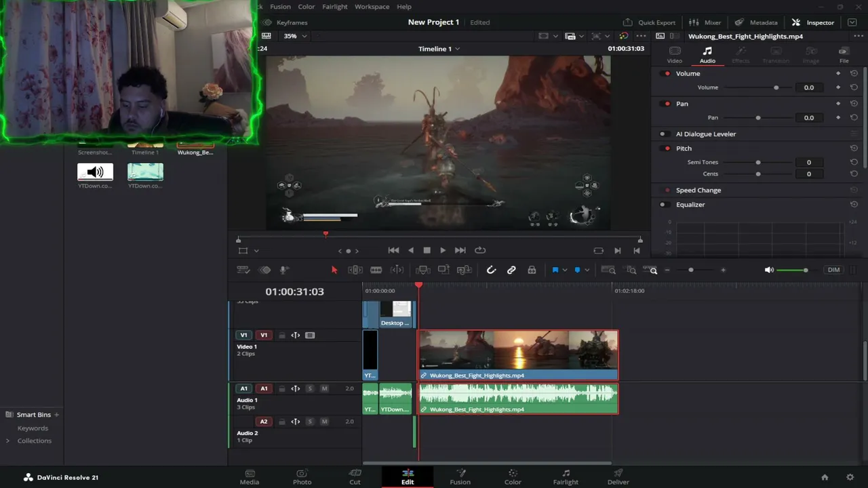Click the full extent zoom icon
868x488 pixels.
(x=608, y=270)
